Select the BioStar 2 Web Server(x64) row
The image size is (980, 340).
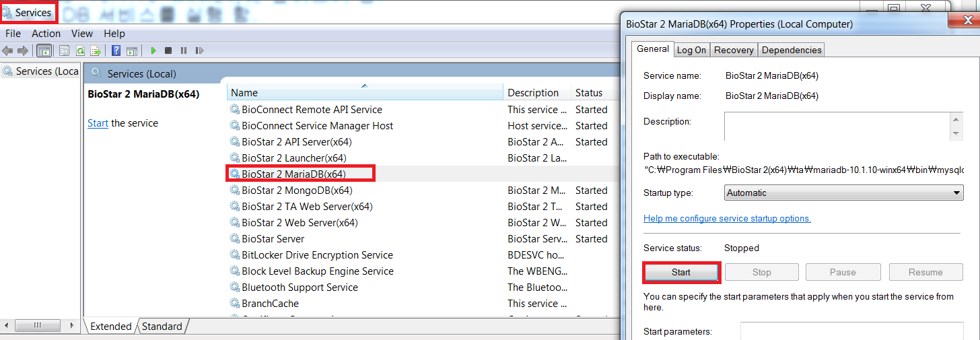coord(423,223)
